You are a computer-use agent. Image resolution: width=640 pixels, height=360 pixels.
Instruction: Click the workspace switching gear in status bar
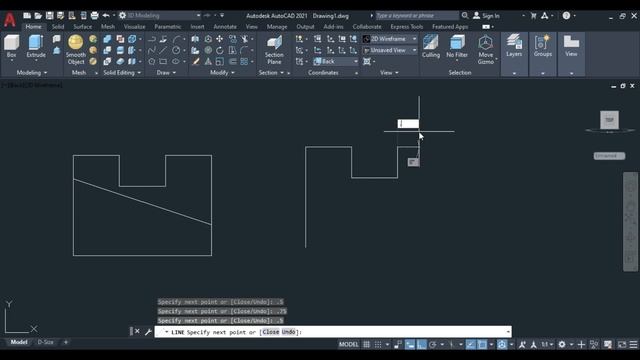point(562,344)
